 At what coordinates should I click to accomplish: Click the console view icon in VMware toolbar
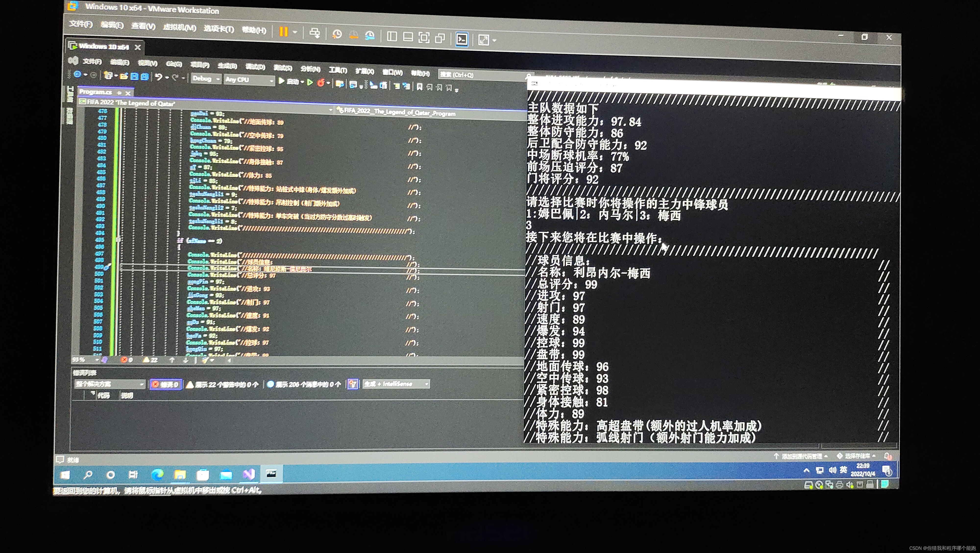coord(462,39)
